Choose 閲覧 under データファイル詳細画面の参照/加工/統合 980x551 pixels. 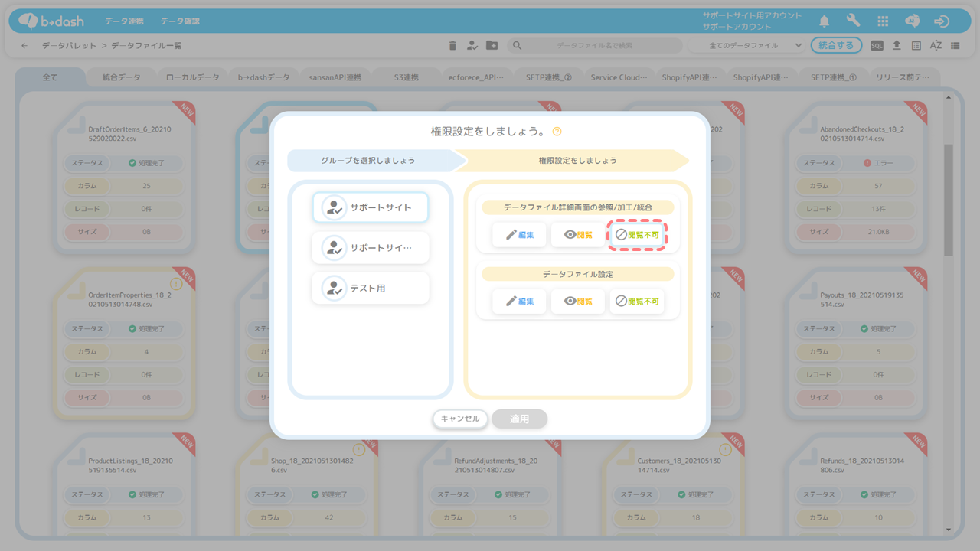pyautogui.click(x=578, y=235)
